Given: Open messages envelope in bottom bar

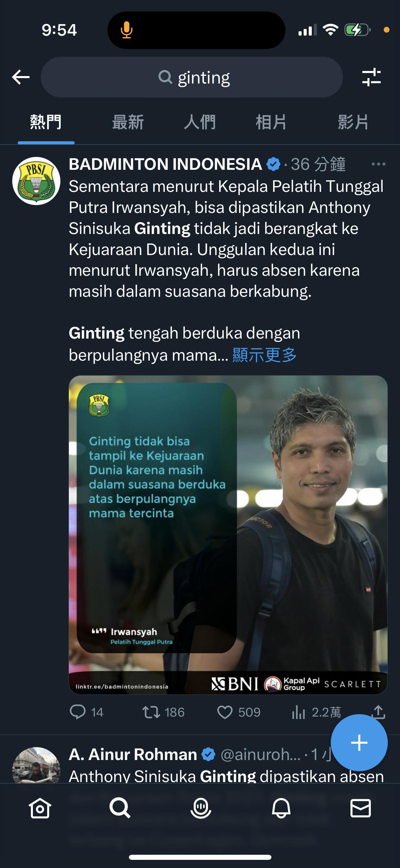Looking at the screenshot, I should (x=360, y=808).
